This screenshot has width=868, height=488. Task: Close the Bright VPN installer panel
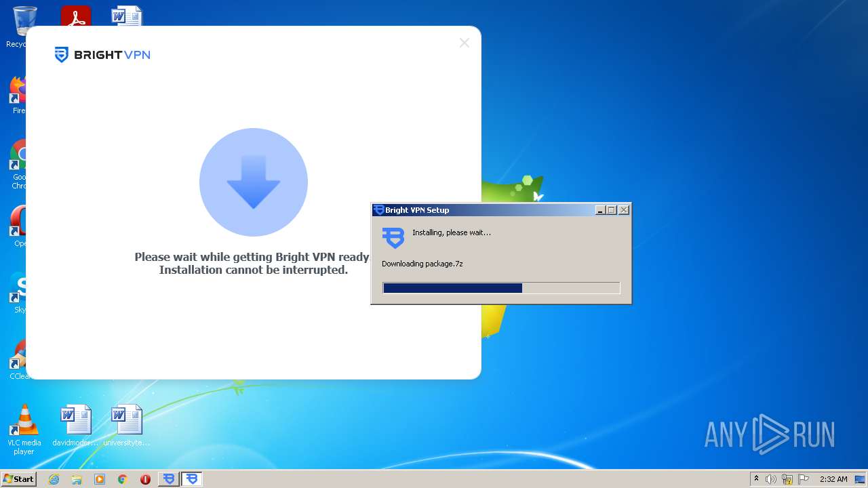pyautogui.click(x=464, y=43)
